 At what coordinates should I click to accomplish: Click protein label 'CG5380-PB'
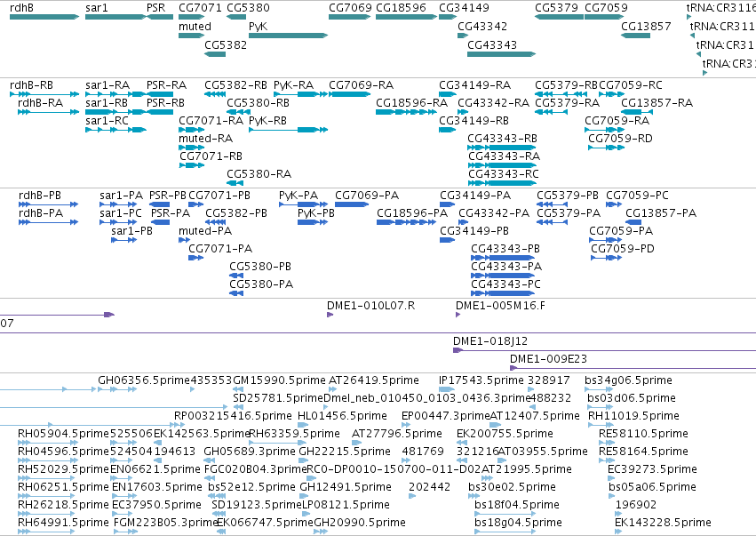coord(260,267)
